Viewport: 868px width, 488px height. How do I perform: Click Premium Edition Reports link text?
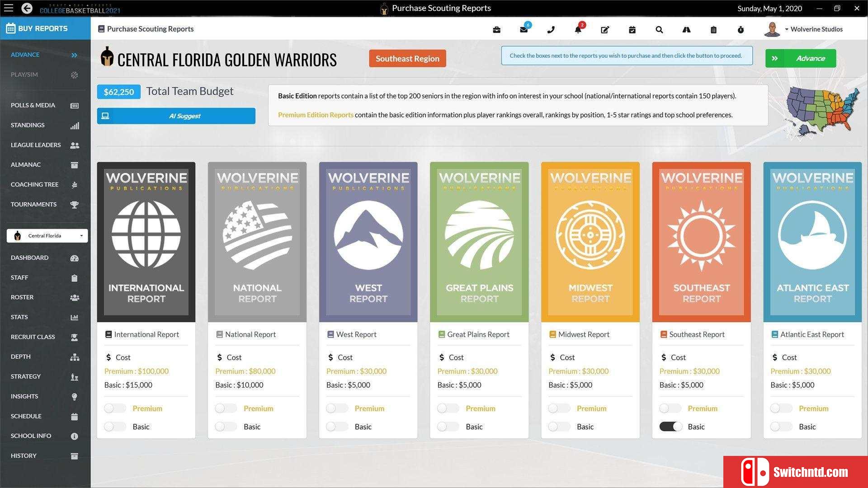[316, 115]
